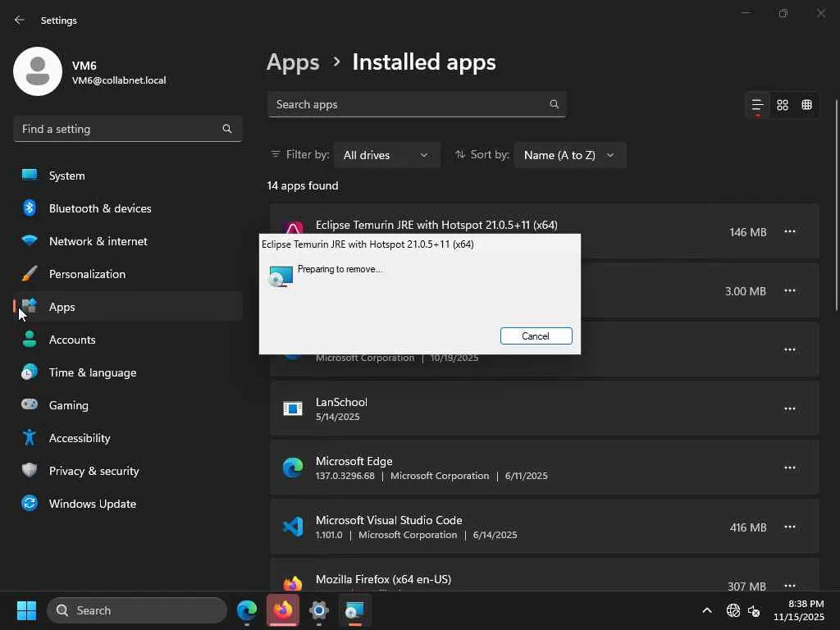Screen dimensions: 840x630
Task: Open Bluetooth & devices settings
Action: pyautogui.click(x=100, y=208)
